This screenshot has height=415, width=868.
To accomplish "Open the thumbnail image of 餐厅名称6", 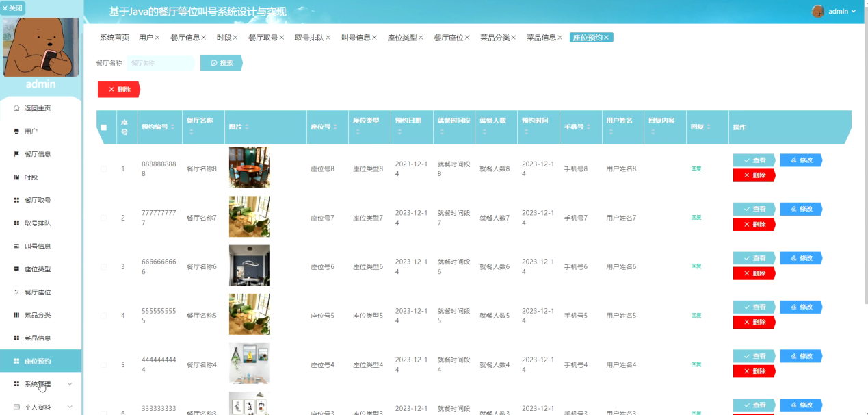I will pyautogui.click(x=250, y=266).
